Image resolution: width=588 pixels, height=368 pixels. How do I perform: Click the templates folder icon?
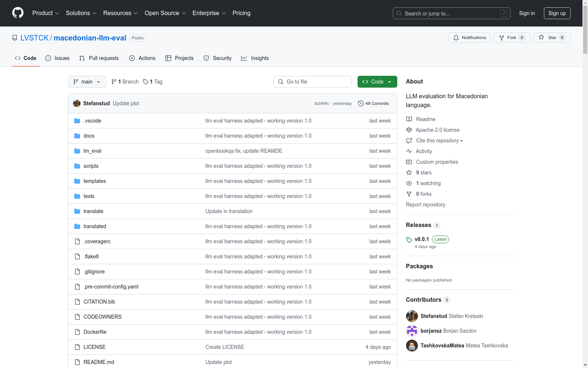77,181
